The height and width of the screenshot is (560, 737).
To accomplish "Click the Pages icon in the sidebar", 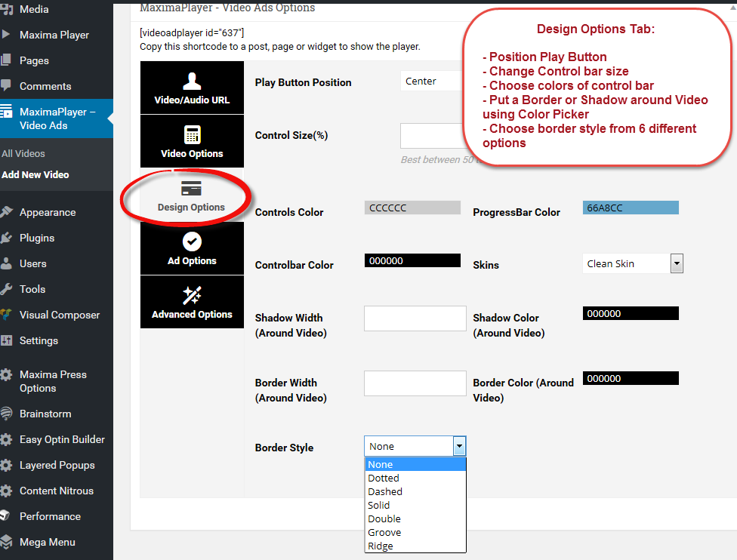I will coord(6,60).
